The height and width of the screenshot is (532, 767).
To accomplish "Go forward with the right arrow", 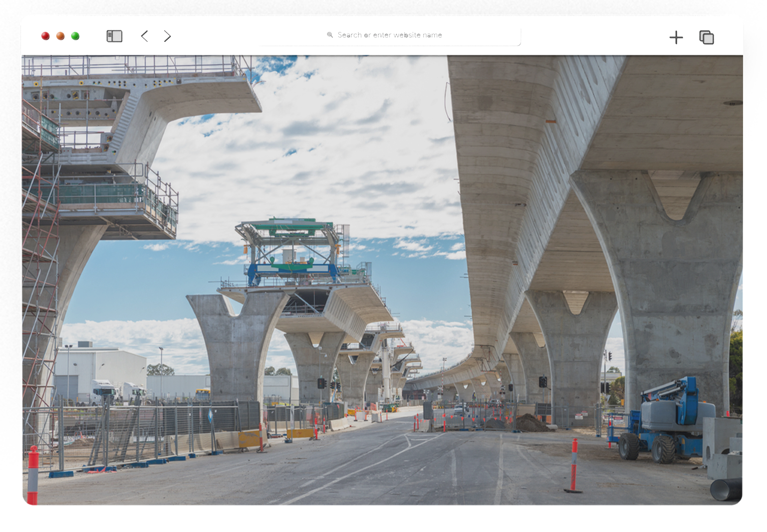I will [x=168, y=36].
